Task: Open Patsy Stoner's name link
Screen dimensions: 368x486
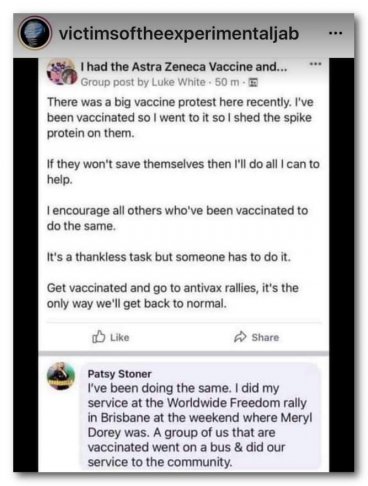Action: (x=119, y=374)
